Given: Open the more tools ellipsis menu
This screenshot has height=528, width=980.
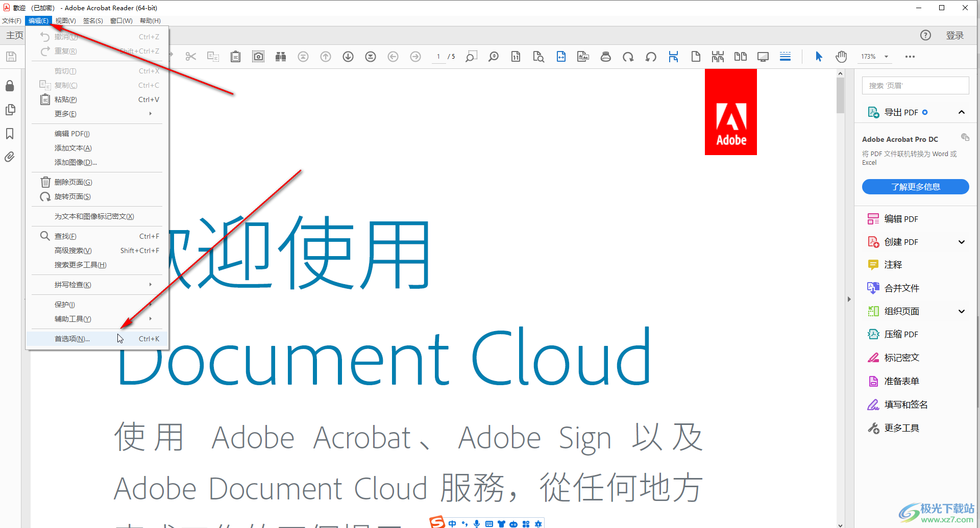Looking at the screenshot, I should coord(910,57).
